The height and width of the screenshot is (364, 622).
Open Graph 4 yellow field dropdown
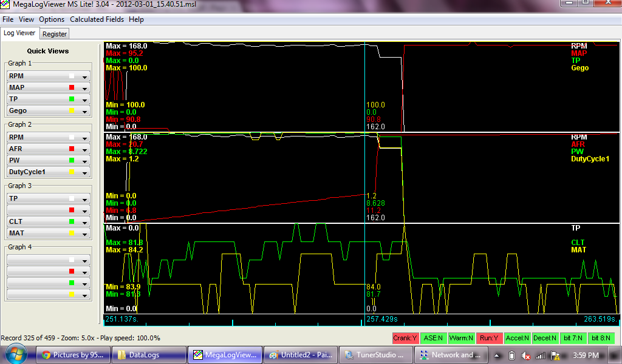(x=49, y=294)
